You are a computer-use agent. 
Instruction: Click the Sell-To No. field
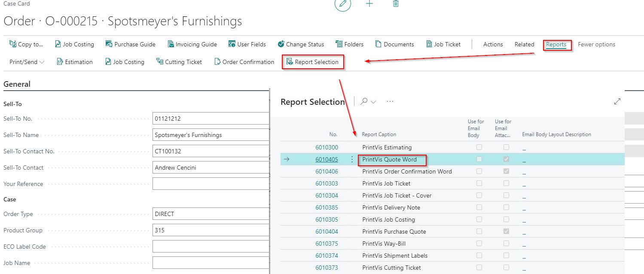(x=211, y=119)
